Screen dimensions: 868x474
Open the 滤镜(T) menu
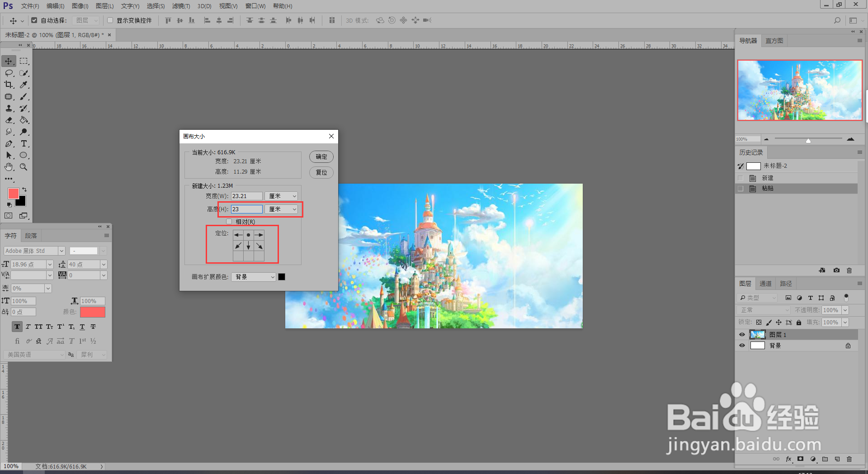(181, 6)
